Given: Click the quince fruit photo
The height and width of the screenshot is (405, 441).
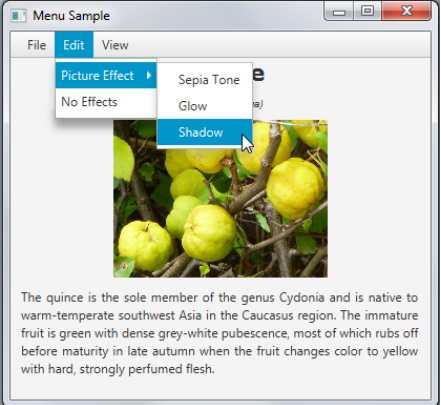Looking at the screenshot, I should 220,199.
